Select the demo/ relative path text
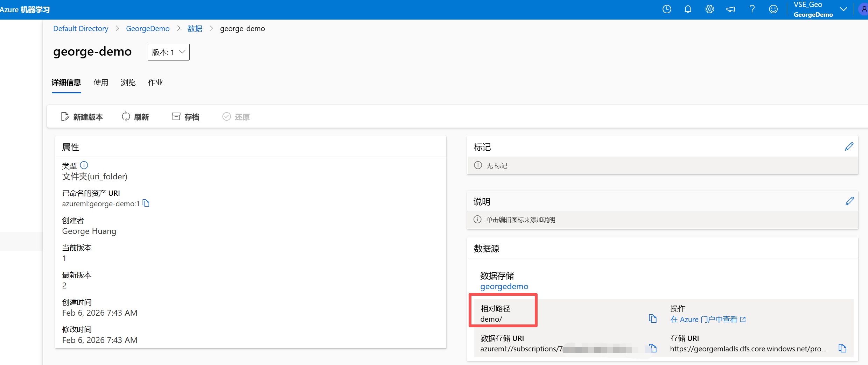Screen dimensions: 868x365 tap(491, 319)
